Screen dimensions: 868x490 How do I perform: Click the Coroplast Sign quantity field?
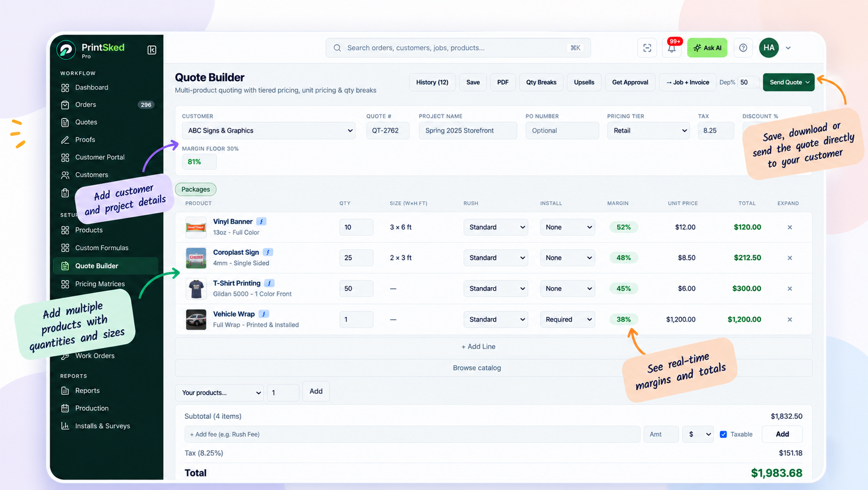(356, 258)
